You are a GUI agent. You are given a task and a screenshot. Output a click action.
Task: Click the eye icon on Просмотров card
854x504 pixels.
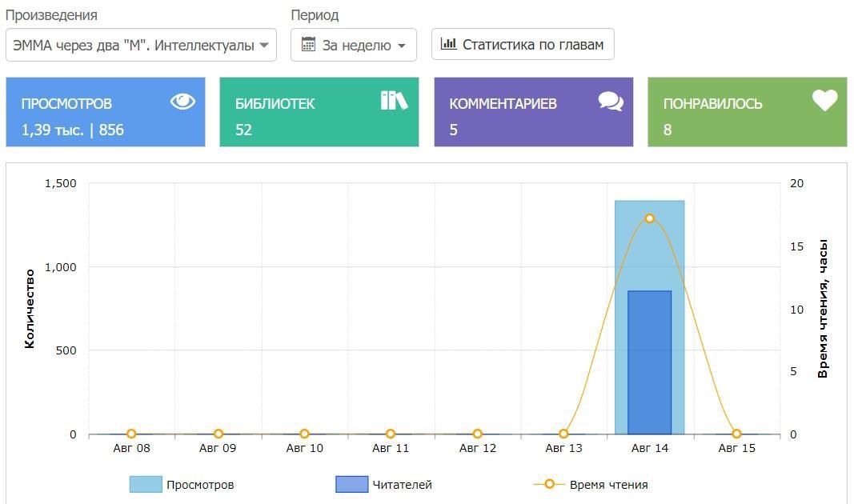point(182,102)
